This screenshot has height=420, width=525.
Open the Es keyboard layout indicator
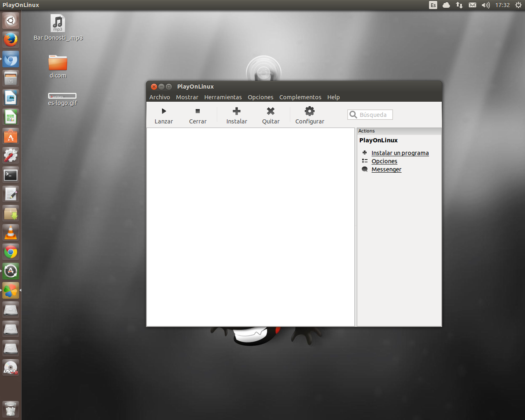click(x=433, y=5)
